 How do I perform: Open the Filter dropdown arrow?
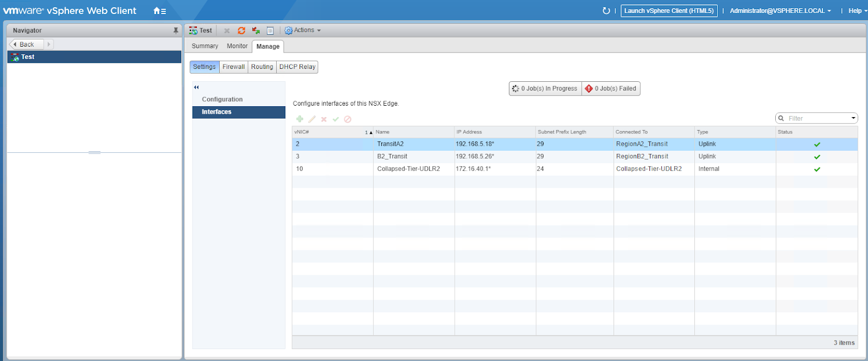point(853,118)
